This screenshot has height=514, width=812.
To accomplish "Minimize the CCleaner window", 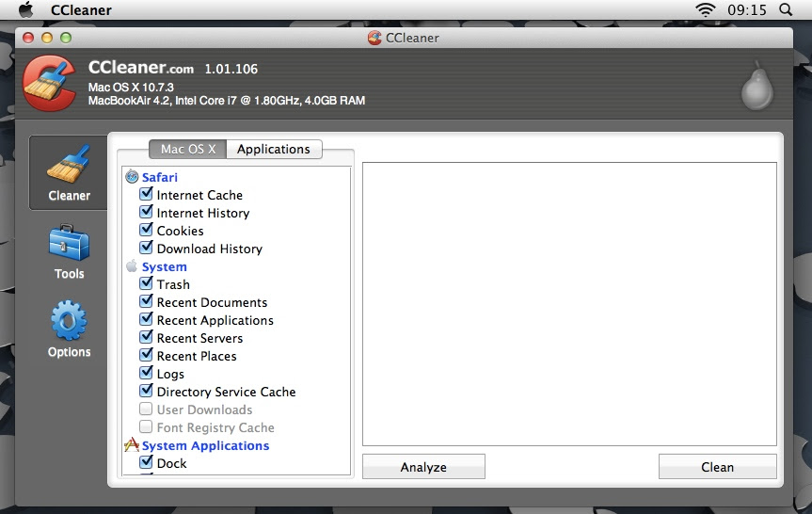I will click(x=47, y=38).
